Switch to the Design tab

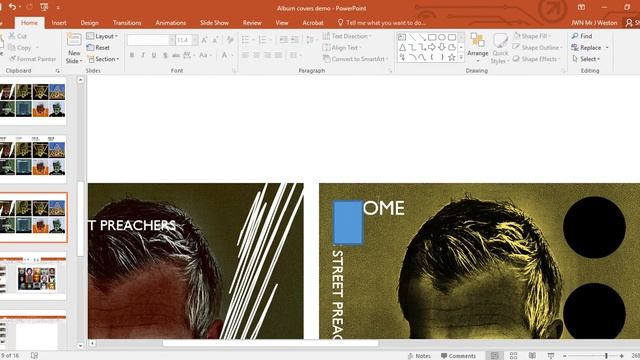[89, 22]
